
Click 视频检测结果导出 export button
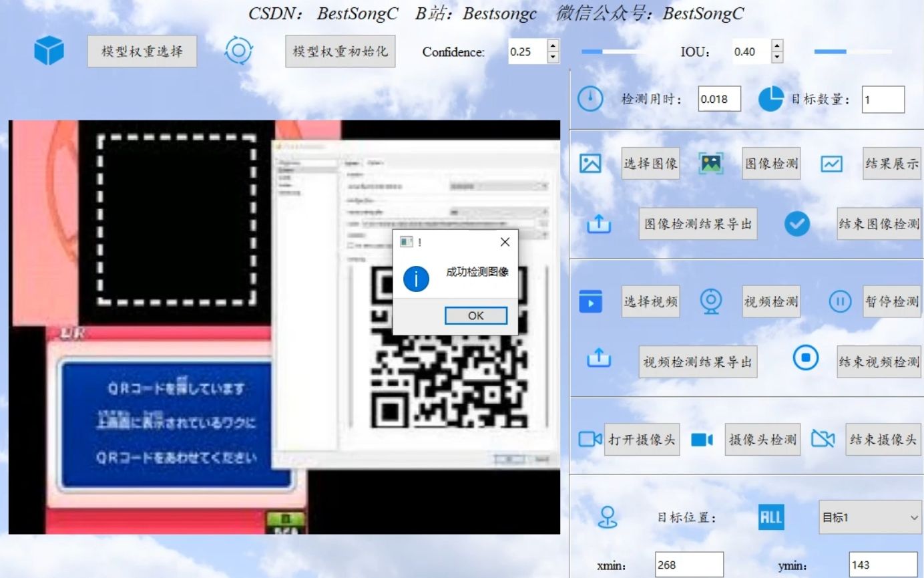coord(698,362)
